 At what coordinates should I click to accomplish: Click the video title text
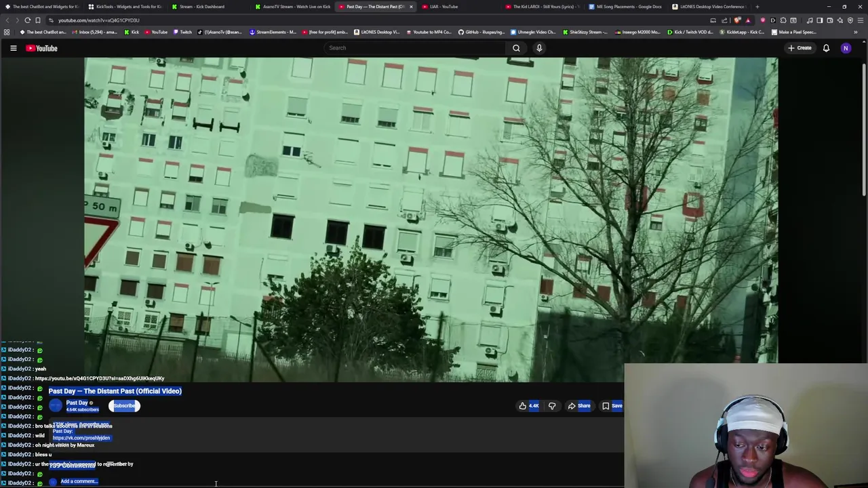[115, 391]
